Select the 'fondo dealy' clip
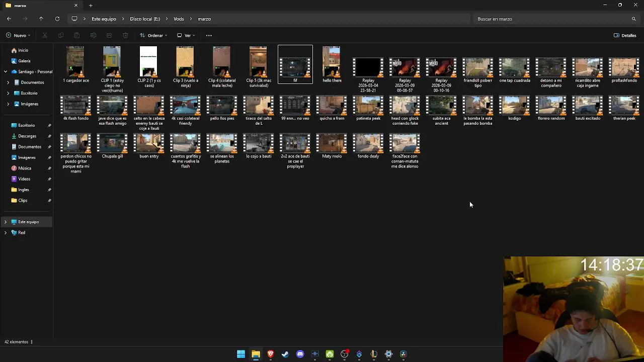 pos(368,146)
